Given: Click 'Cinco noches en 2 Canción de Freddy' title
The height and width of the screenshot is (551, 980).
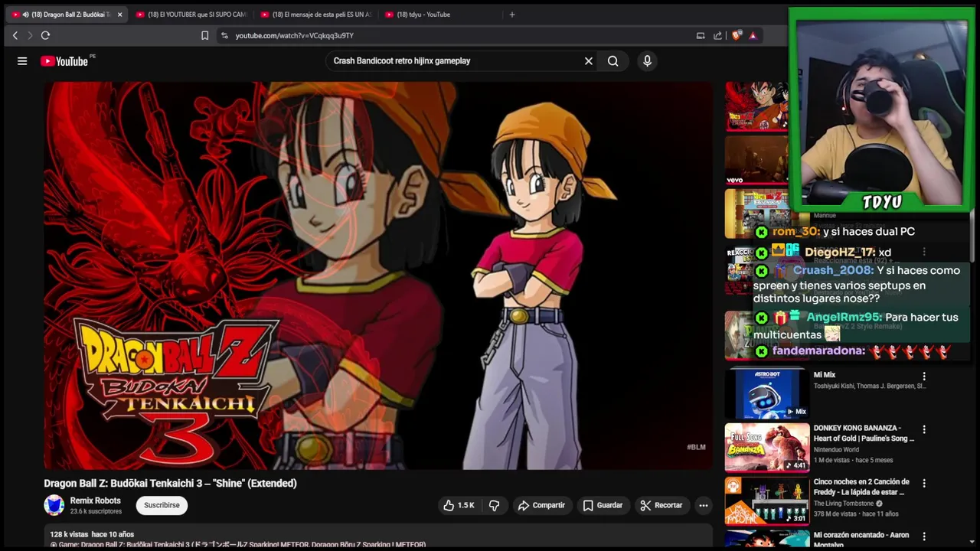Looking at the screenshot, I should tap(861, 487).
